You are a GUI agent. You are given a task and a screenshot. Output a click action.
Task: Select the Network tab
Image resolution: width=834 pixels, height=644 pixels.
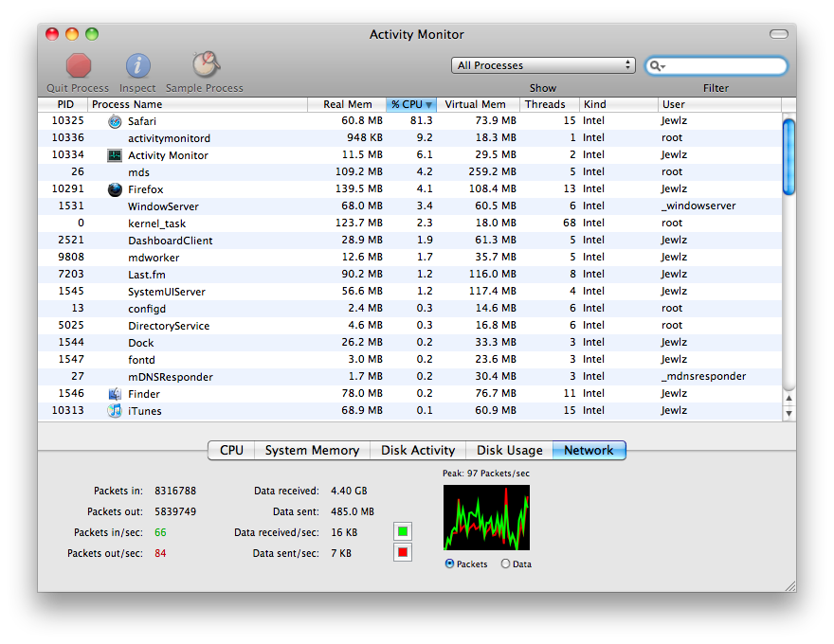589,450
